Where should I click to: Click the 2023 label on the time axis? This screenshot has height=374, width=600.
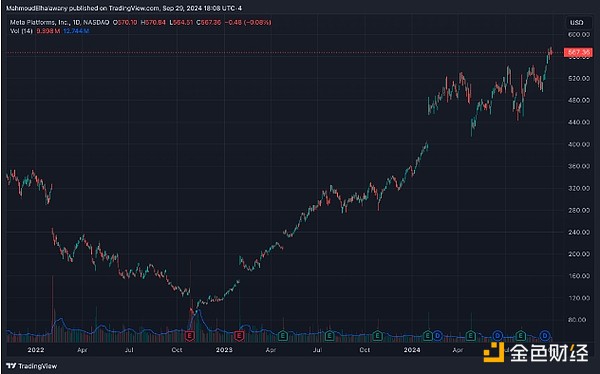224,350
